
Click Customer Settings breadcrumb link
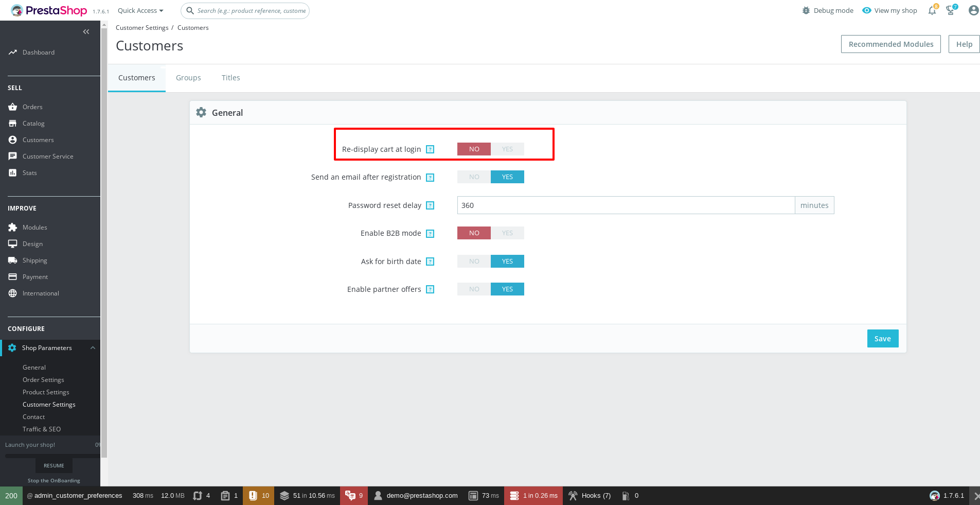click(142, 28)
